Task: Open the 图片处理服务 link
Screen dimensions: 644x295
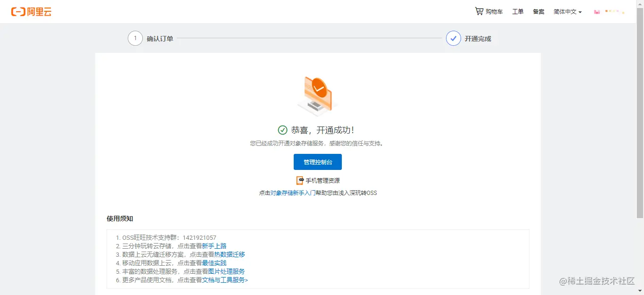Action: tap(226, 271)
